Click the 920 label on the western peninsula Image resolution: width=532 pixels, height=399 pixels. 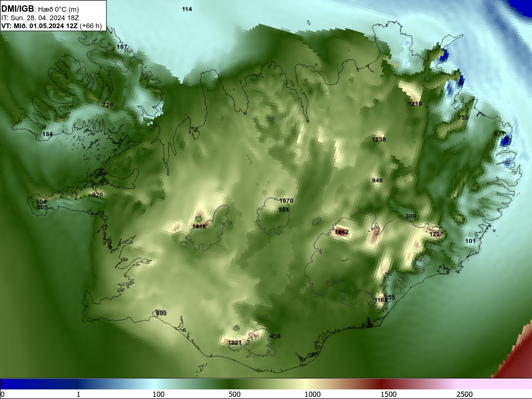pos(97,195)
